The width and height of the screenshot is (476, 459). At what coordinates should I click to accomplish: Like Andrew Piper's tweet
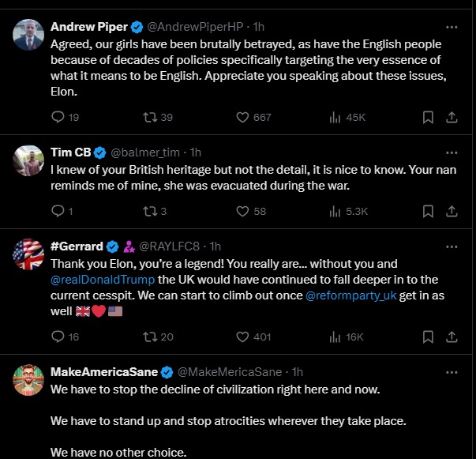pos(243,117)
